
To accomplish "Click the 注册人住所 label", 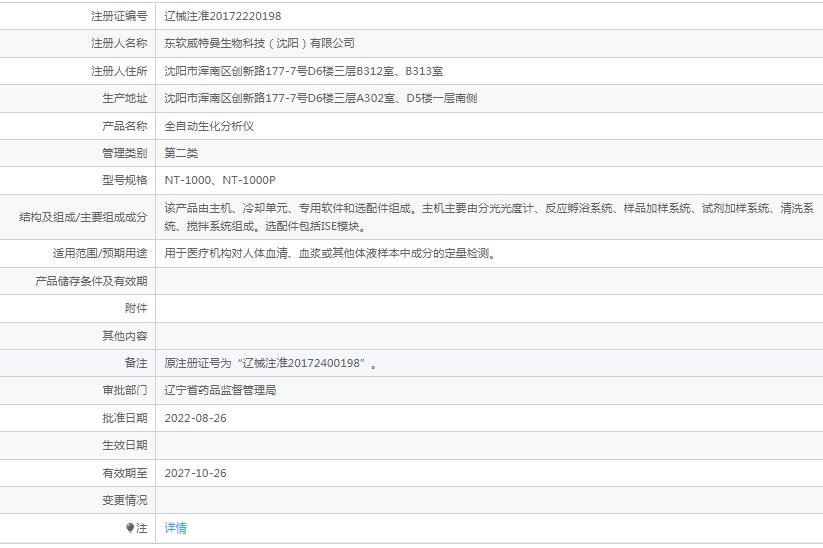I will click(x=119, y=71).
